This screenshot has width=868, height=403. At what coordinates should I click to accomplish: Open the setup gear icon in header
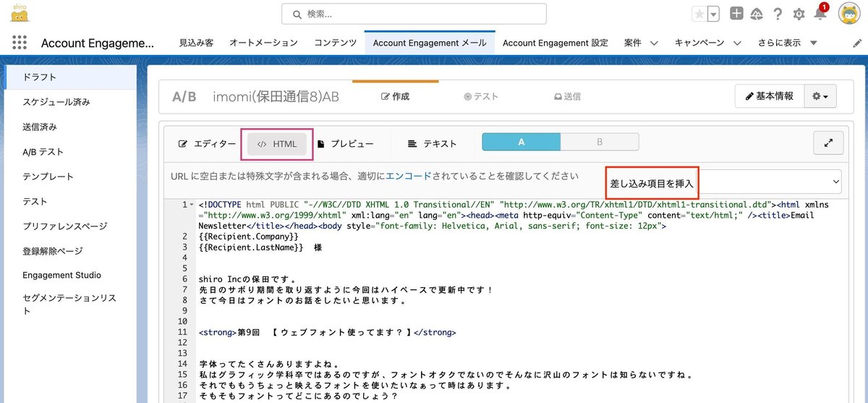(x=799, y=14)
